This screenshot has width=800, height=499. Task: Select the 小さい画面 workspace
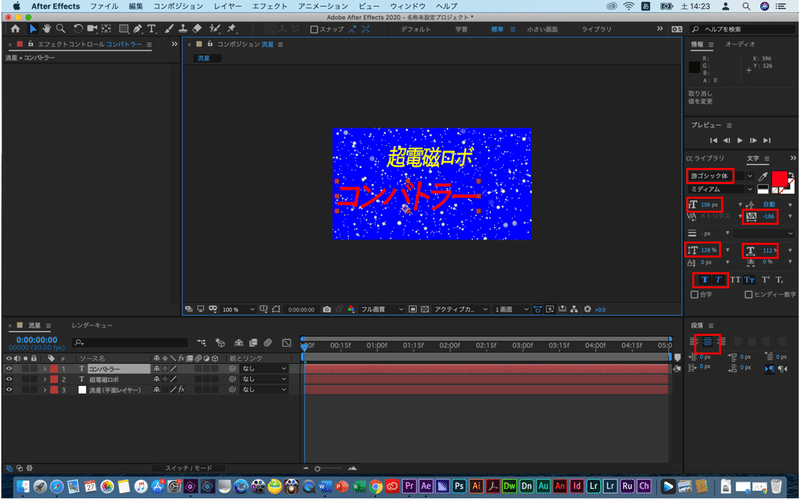click(542, 30)
